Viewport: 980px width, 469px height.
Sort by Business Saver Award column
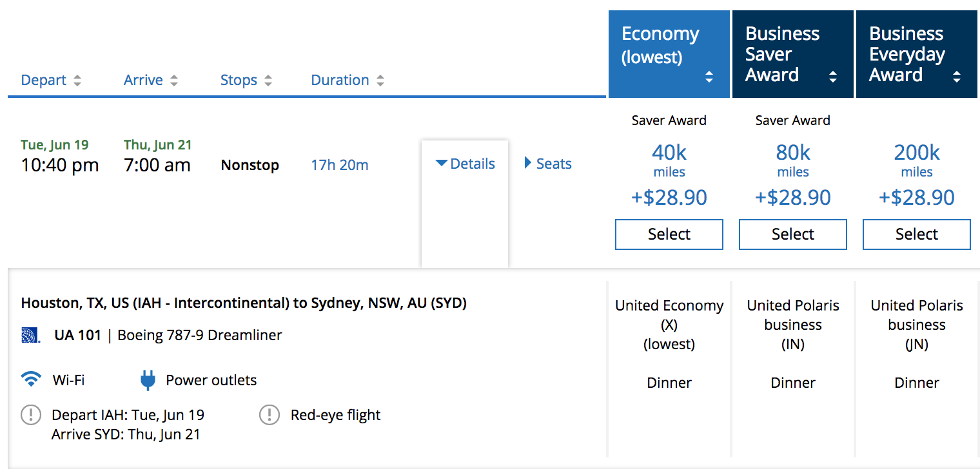[792, 54]
